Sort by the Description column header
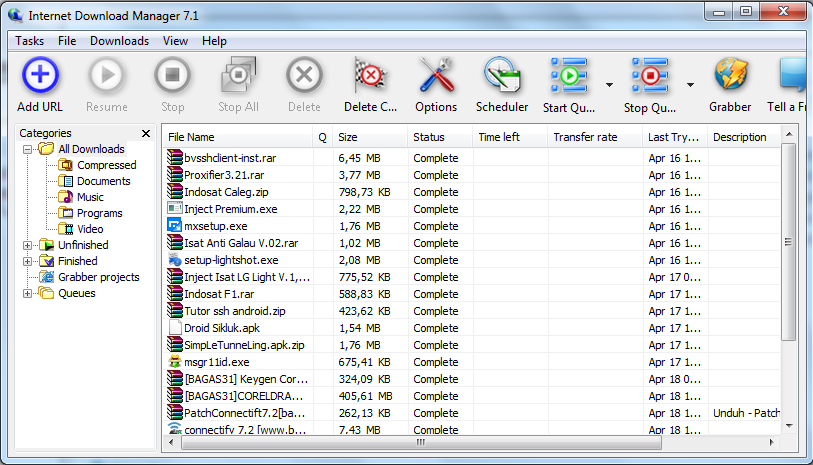Image resolution: width=813 pixels, height=465 pixels. point(744,137)
